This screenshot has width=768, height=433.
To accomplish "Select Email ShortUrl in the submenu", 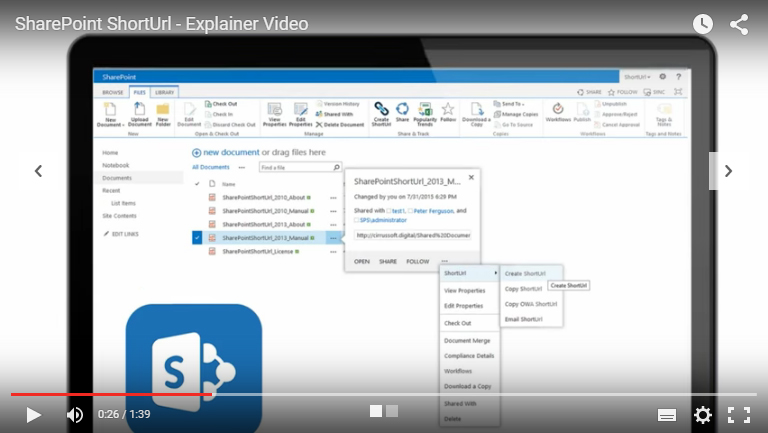I will click(x=524, y=319).
